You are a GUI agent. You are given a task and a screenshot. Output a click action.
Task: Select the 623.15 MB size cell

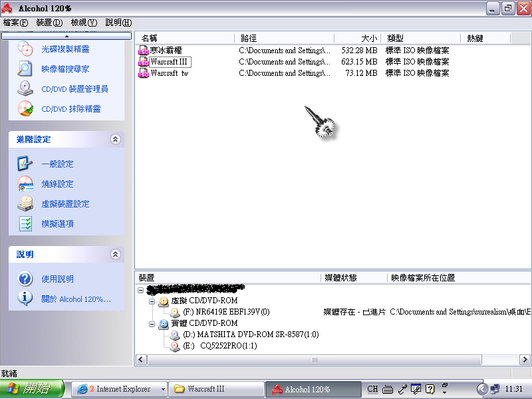(x=359, y=62)
